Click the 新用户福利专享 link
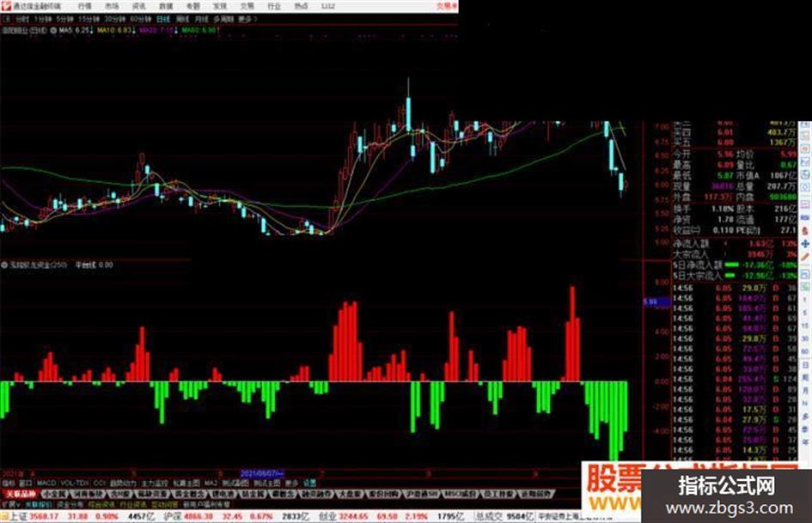 [x=206, y=504]
